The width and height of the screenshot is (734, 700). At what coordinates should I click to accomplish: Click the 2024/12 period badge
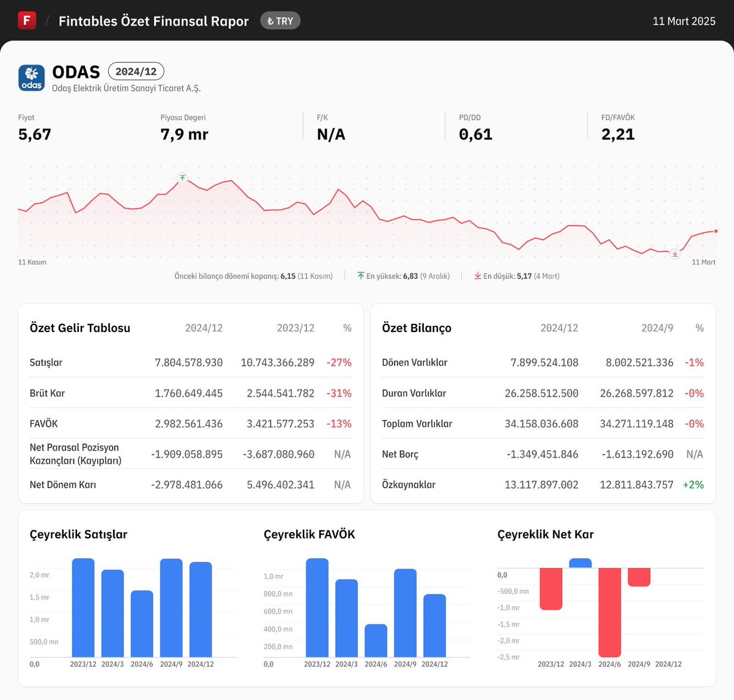(136, 72)
